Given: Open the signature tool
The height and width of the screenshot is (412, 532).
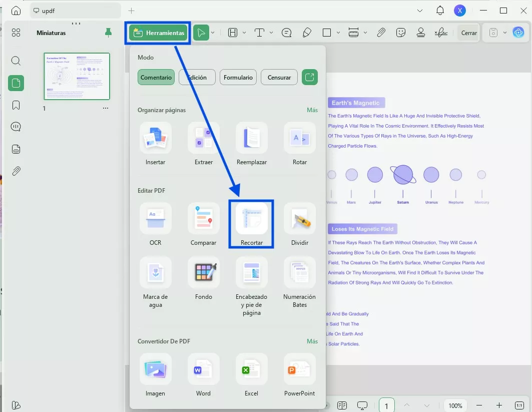Looking at the screenshot, I should point(441,33).
